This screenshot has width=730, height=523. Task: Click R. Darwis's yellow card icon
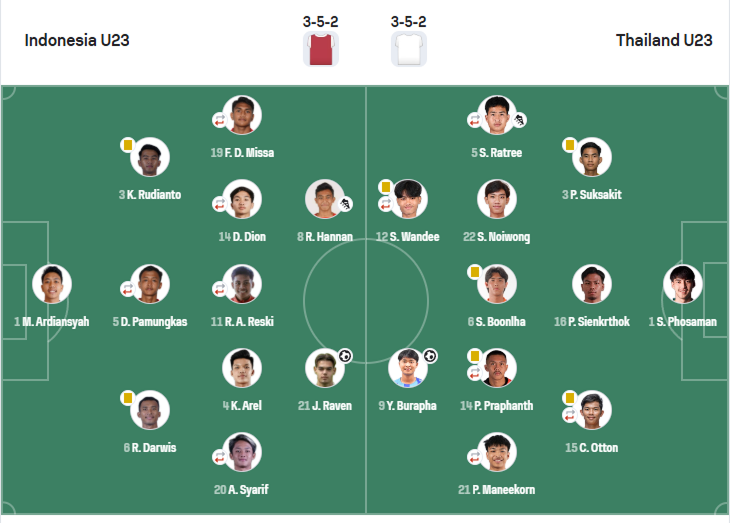click(128, 398)
